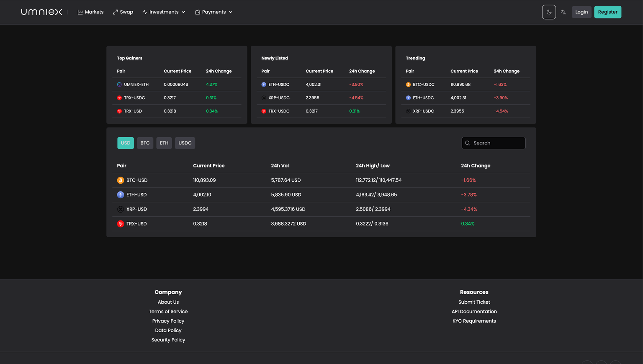Click the UMNIEX coin icon in Top Gainers
This screenshot has height=364, width=643.
[119, 84]
